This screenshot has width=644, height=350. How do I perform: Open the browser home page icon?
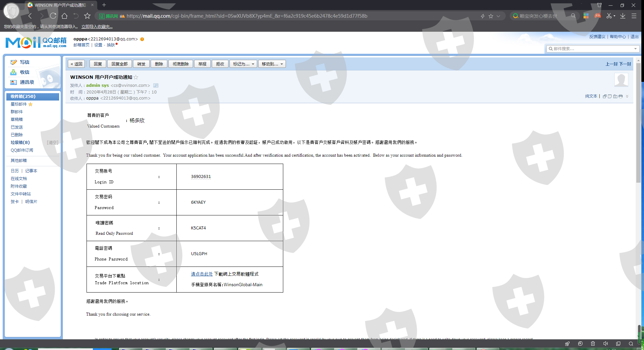click(x=64, y=16)
